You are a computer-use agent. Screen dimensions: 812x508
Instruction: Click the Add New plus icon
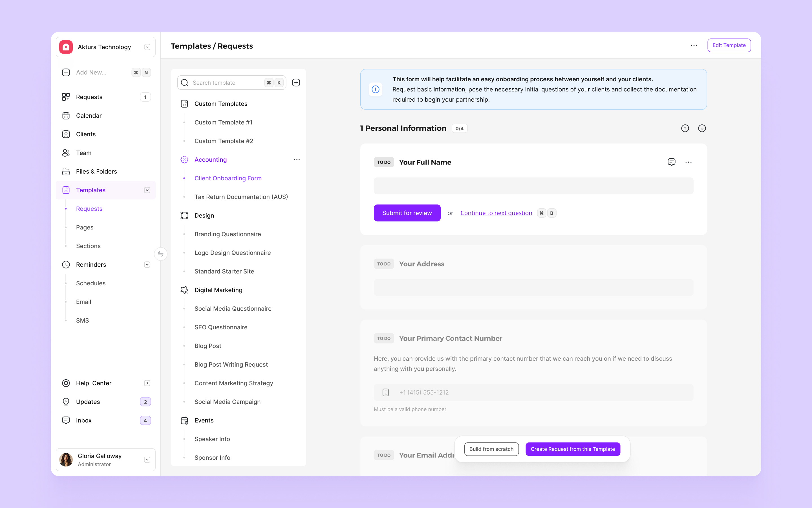pyautogui.click(x=66, y=73)
